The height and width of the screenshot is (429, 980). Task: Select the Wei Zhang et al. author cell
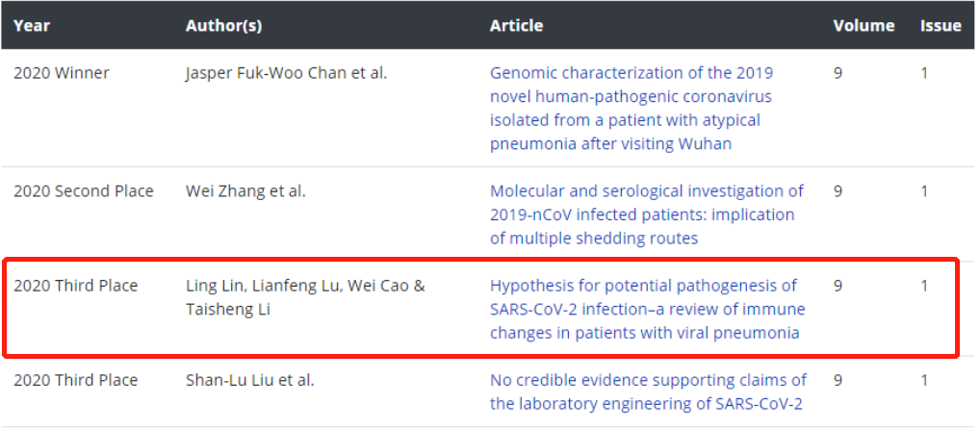(245, 191)
